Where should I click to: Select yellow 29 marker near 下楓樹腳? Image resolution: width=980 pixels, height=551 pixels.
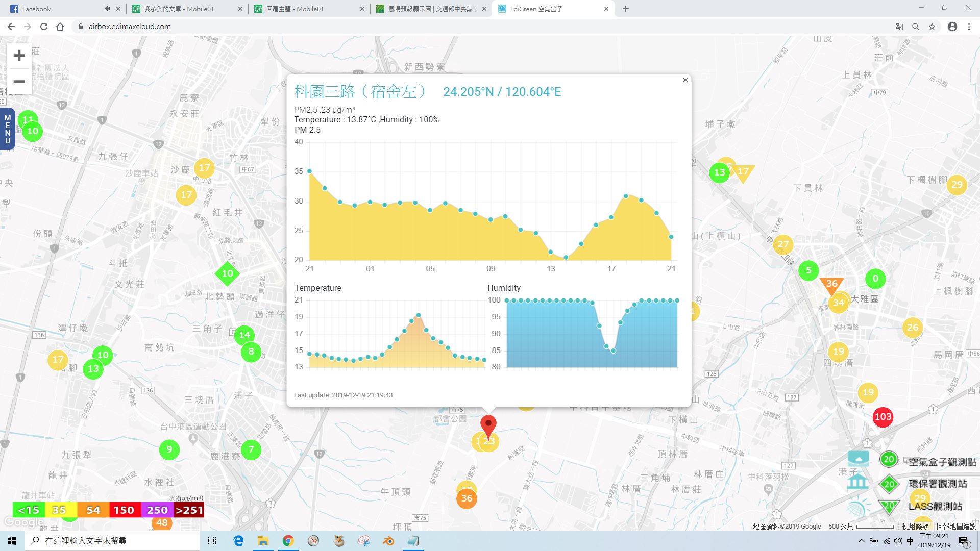point(957,185)
